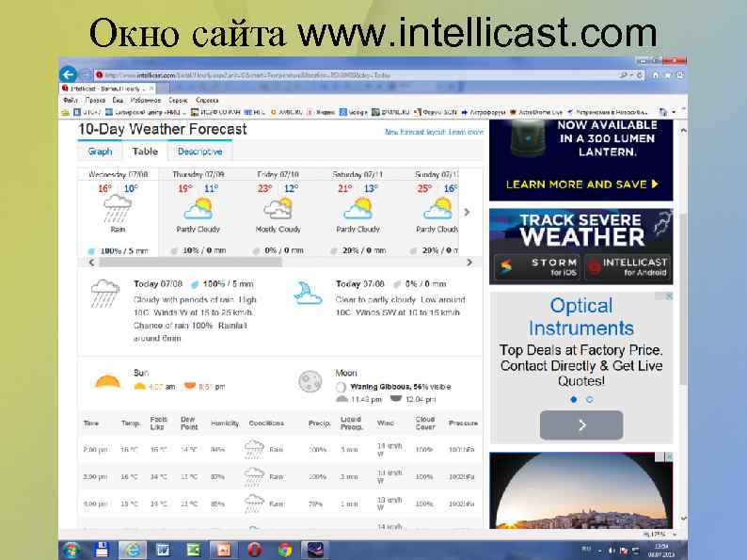Expand the favorites bar overflow arrow
The width and height of the screenshot is (747, 560).
[674, 112]
